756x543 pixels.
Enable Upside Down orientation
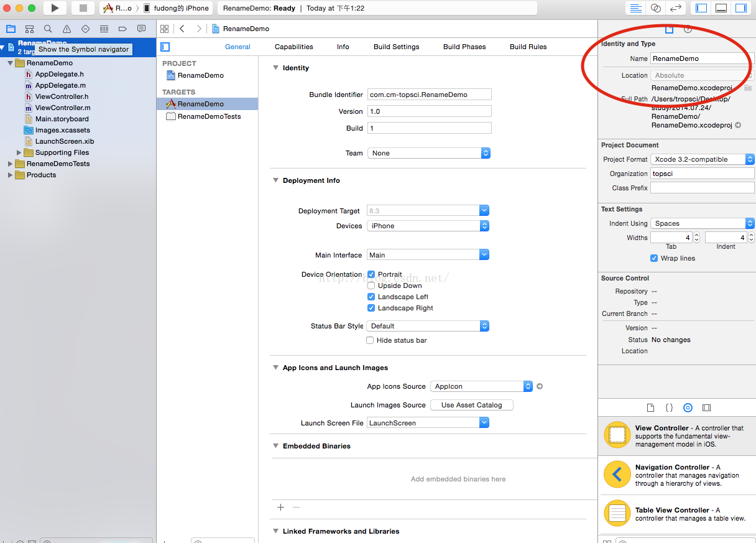pos(371,285)
